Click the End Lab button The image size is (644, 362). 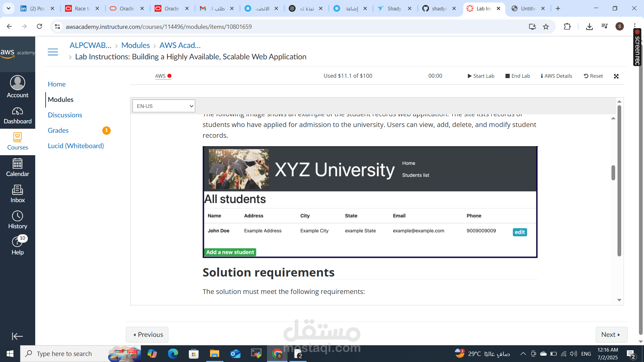click(x=518, y=76)
